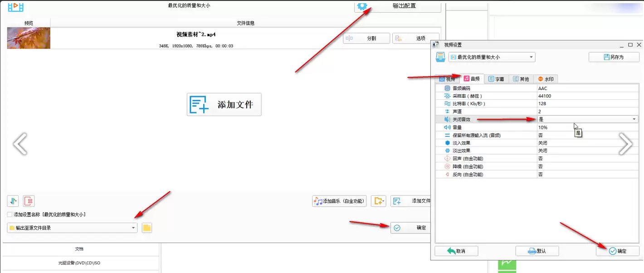
Task: Click 比特率 row wave icon
Action: 448,104
